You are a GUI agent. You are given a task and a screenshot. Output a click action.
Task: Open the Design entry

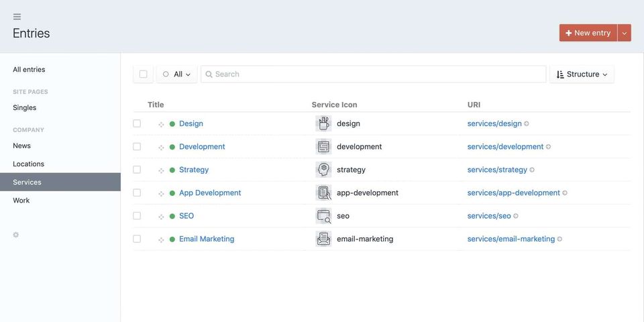pos(191,123)
